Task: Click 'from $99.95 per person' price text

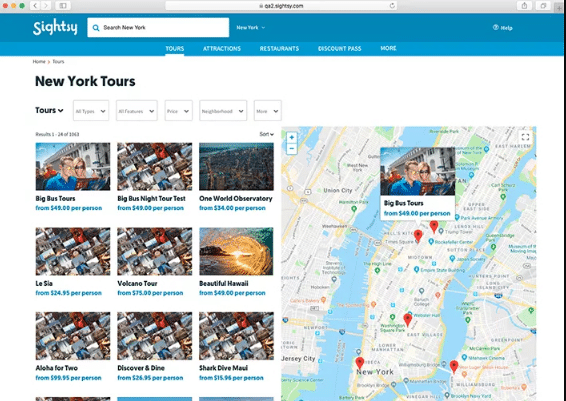Action: point(68,378)
